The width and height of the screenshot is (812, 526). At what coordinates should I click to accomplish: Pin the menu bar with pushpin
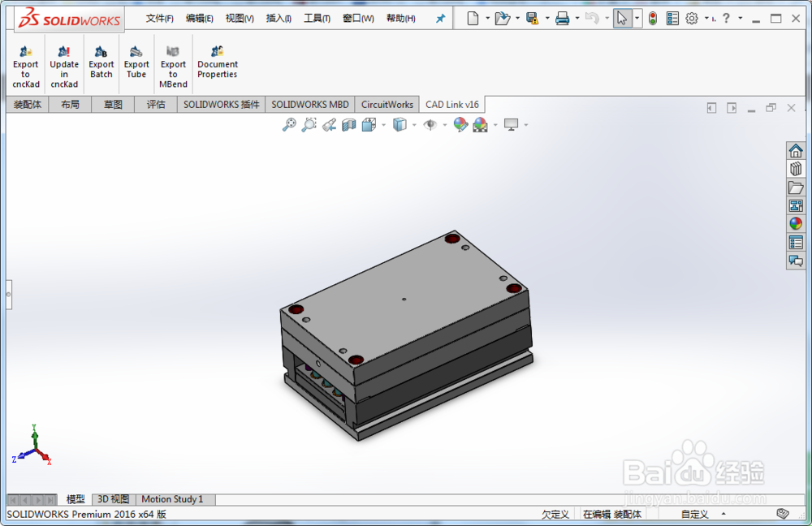(440, 19)
